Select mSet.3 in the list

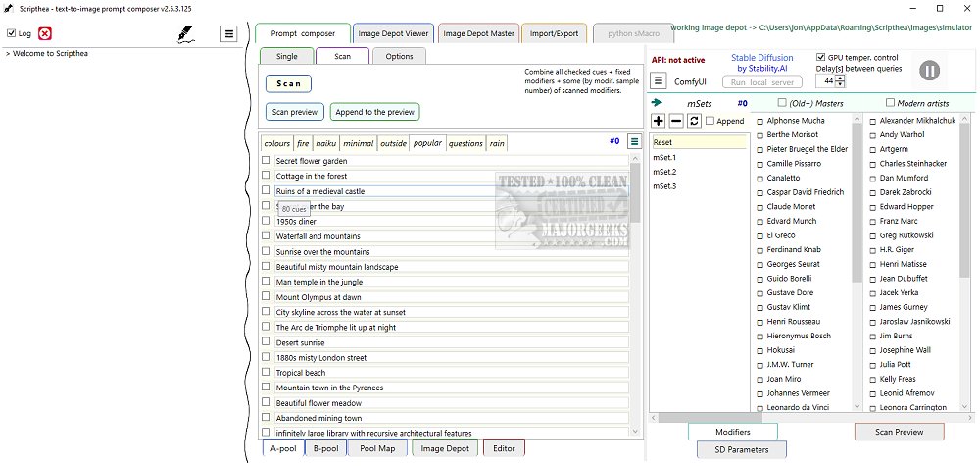(663, 186)
